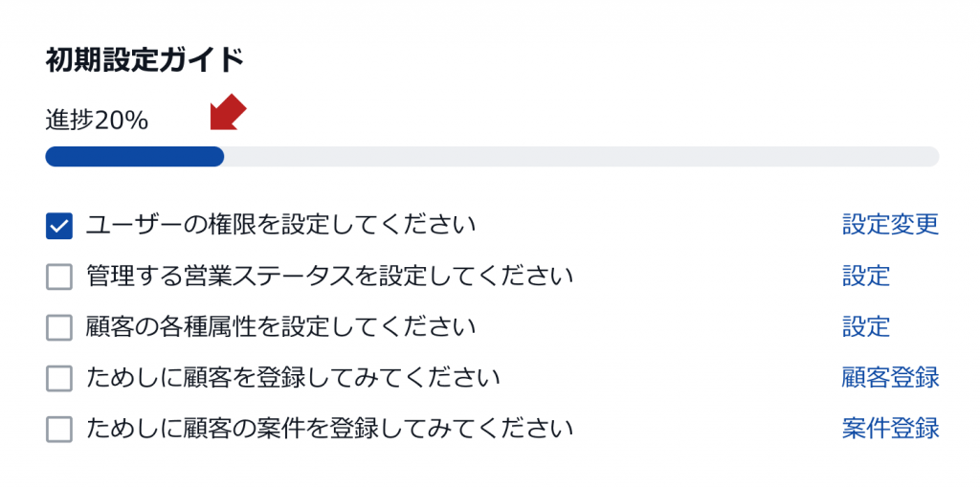Uncheck the ユーザーの権限を設定 checkbox
The width and height of the screenshot is (980, 488).
pyautogui.click(x=58, y=226)
